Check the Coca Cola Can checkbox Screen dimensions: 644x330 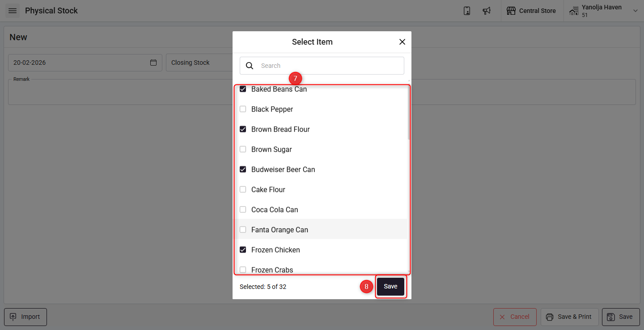[243, 209]
